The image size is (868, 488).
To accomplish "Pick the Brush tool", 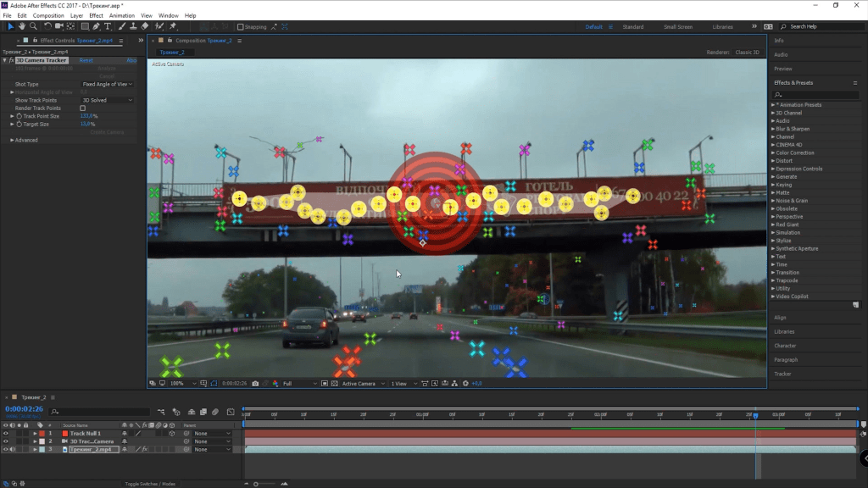I will (121, 26).
